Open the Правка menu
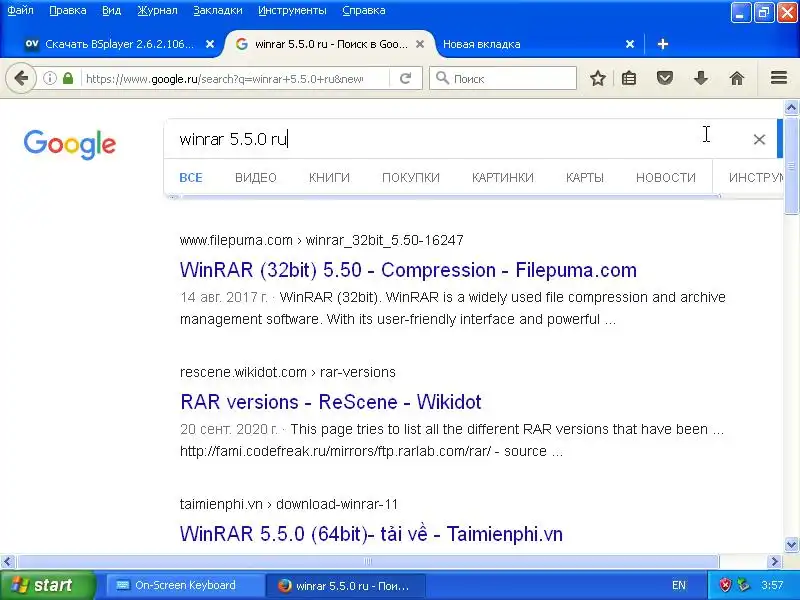Viewport: 800px width, 600px height. tap(68, 10)
